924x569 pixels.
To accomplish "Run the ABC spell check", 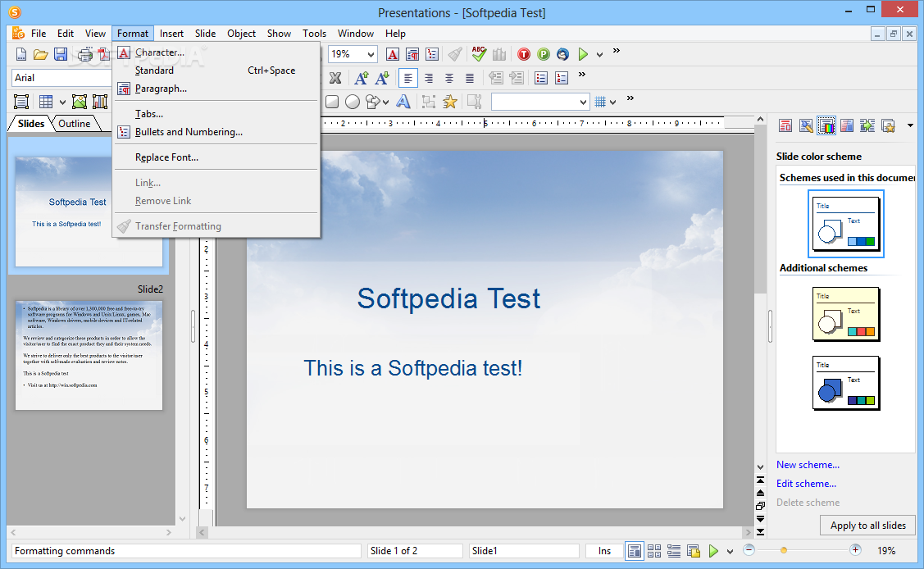I will point(479,54).
